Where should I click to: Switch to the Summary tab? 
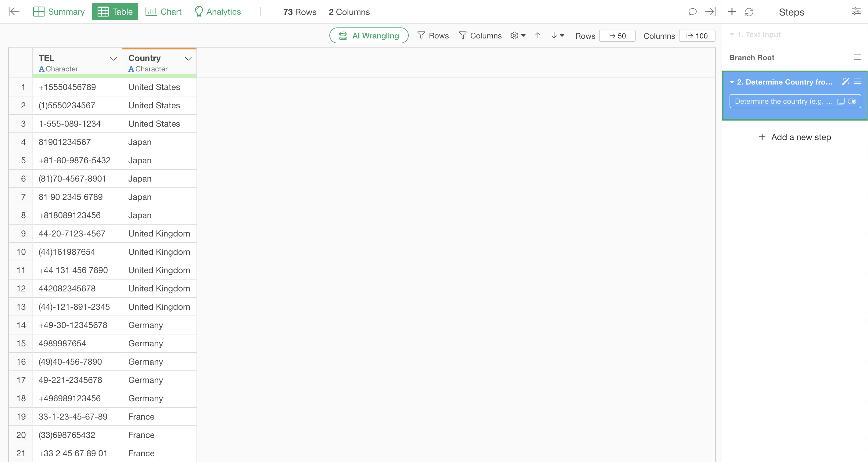pos(59,12)
